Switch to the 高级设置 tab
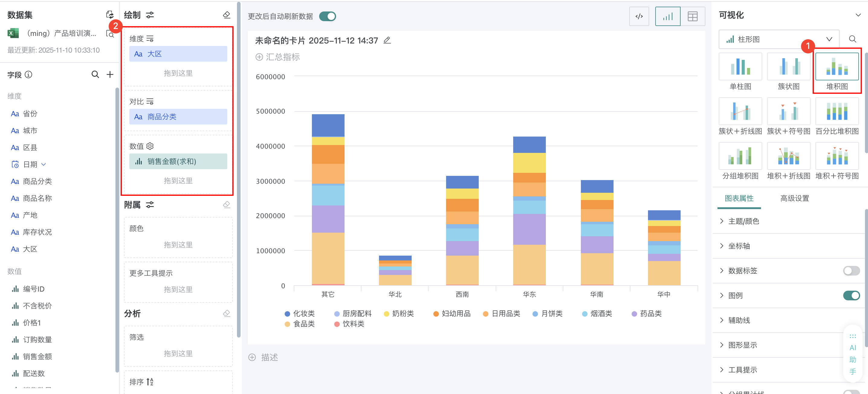The width and height of the screenshot is (868, 394). tap(794, 198)
